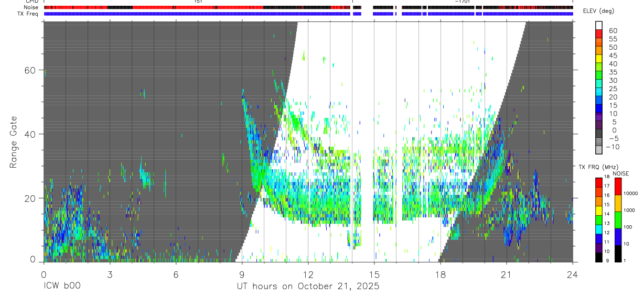The height and width of the screenshot is (297, 644).
Task: Click the hour 21 tick label on the time axis
Action: pyautogui.click(x=506, y=274)
